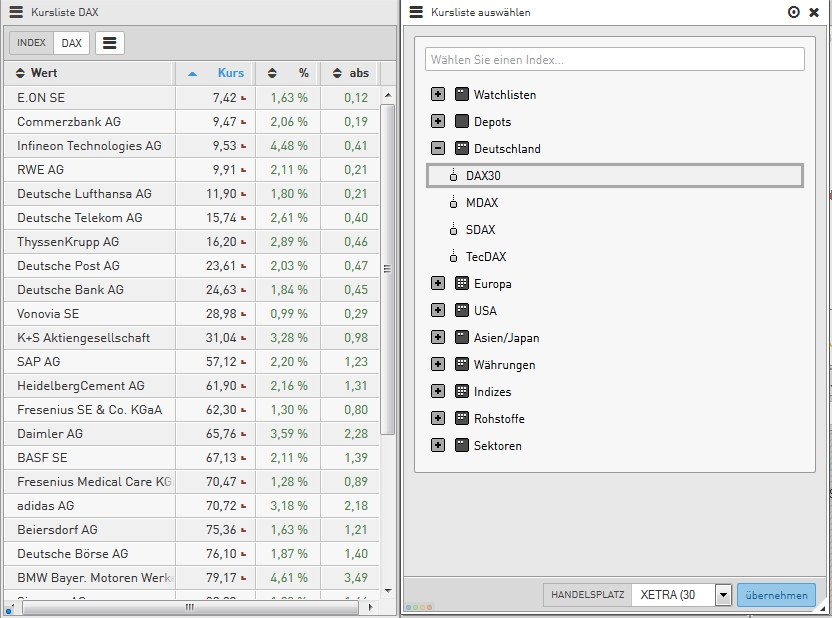Select the MDAX index entry
The width and height of the screenshot is (832, 618).
coord(481,203)
